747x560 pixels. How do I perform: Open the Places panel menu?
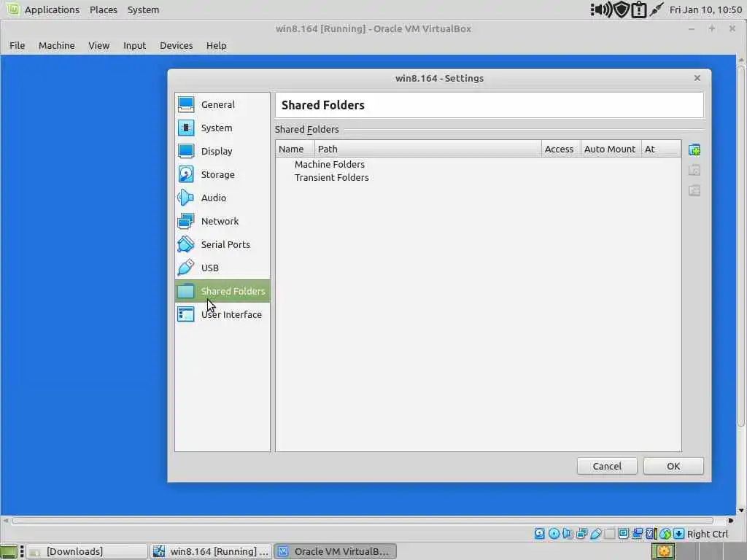(x=104, y=9)
